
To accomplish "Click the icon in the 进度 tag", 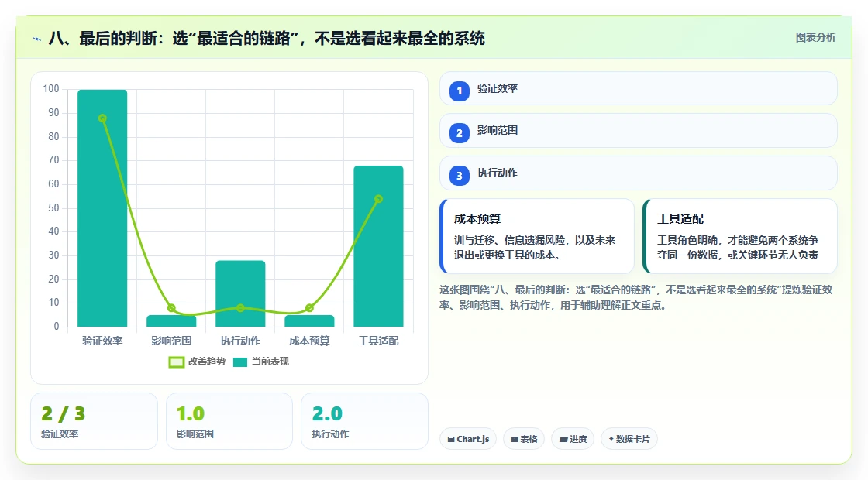I will pos(563,439).
